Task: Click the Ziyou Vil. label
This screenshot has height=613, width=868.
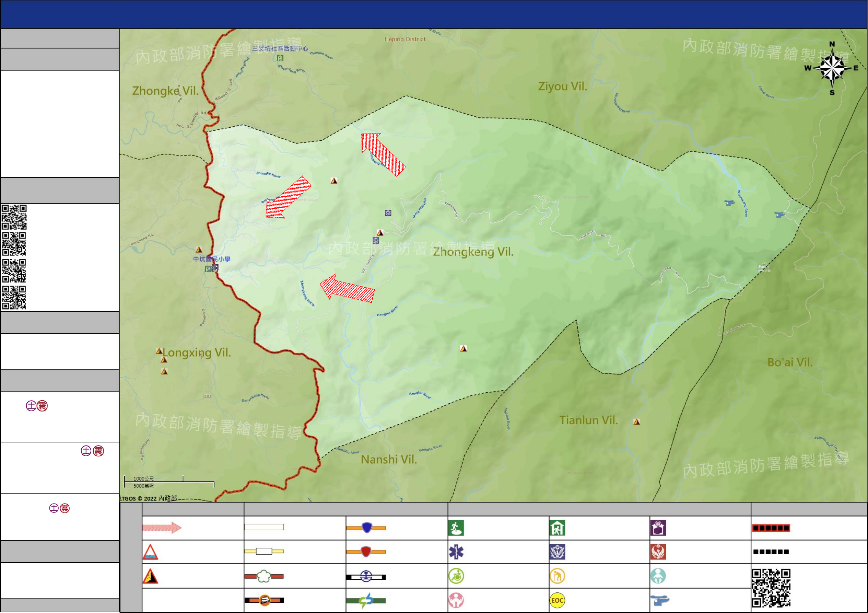Action: click(x=563, y=86)
